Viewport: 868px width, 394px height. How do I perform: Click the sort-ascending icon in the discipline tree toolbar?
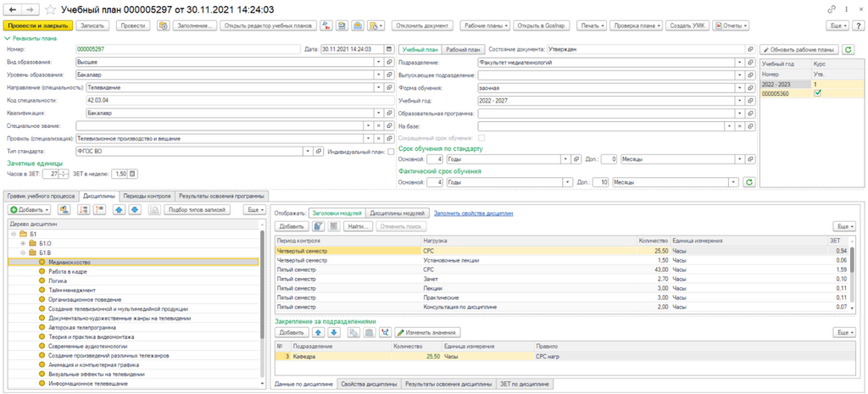[85, 210]
